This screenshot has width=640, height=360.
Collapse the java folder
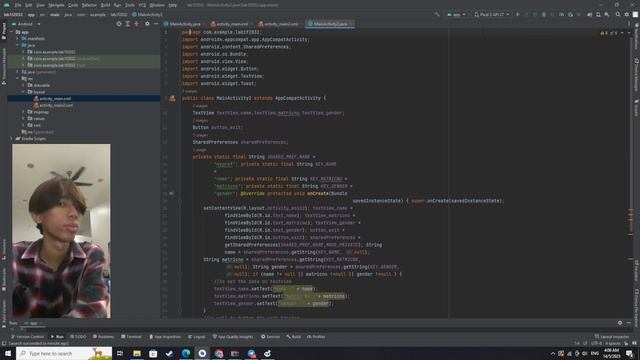point(18,45)
